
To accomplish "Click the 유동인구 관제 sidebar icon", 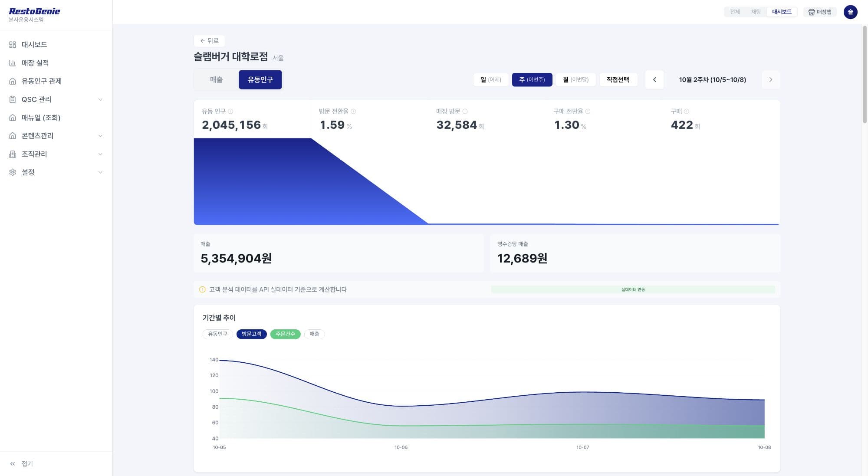I will pyautogui.click(x=13, y=81).
